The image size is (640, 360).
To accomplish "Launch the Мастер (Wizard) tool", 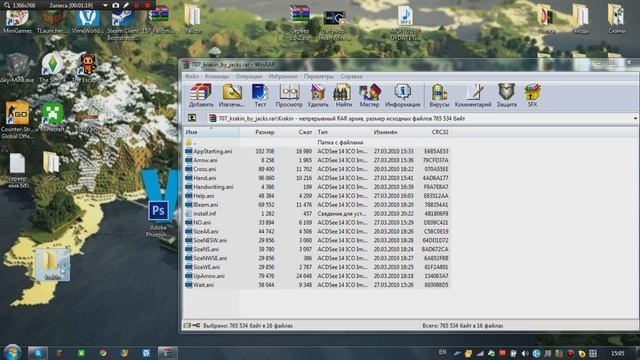I will coord(369,95).
